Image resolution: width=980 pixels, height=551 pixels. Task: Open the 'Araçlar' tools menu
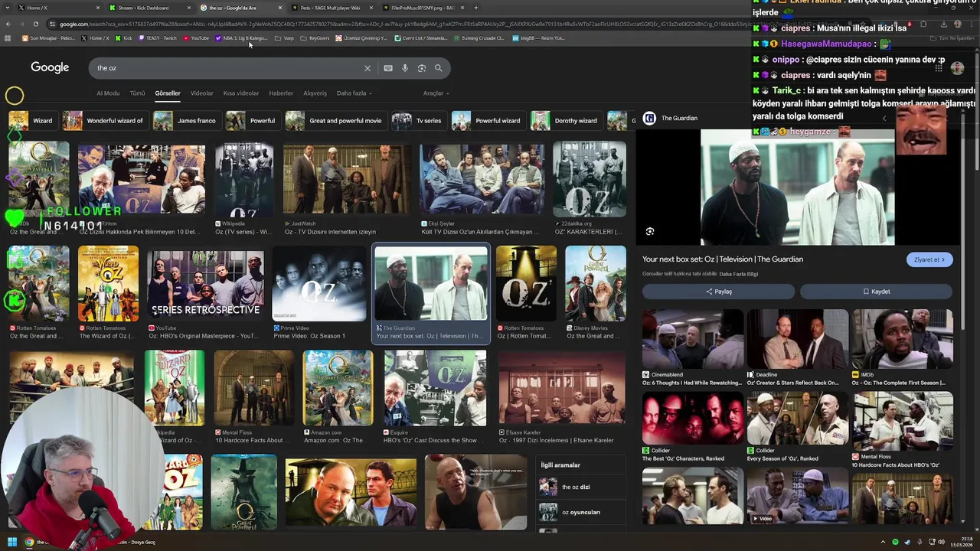point(436,93)
